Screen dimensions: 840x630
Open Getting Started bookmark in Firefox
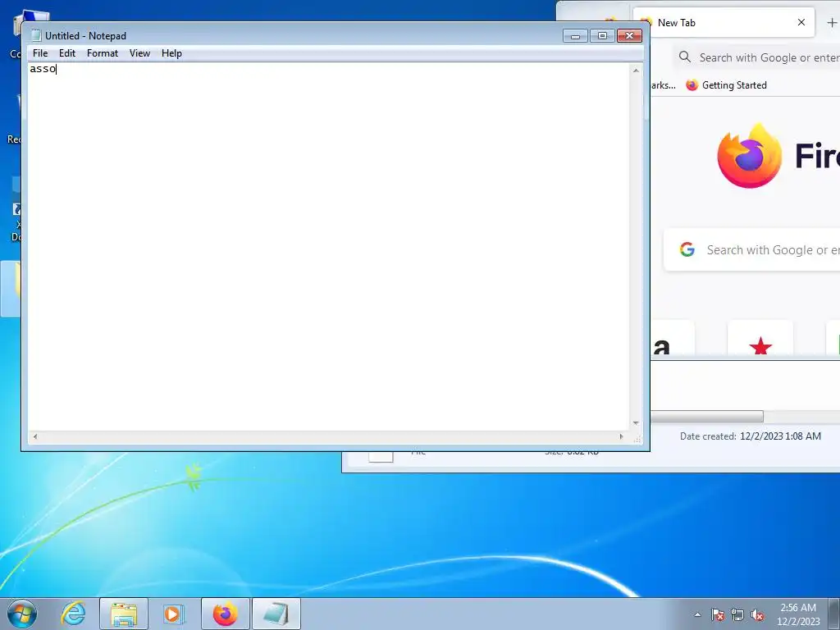point(727,85)
